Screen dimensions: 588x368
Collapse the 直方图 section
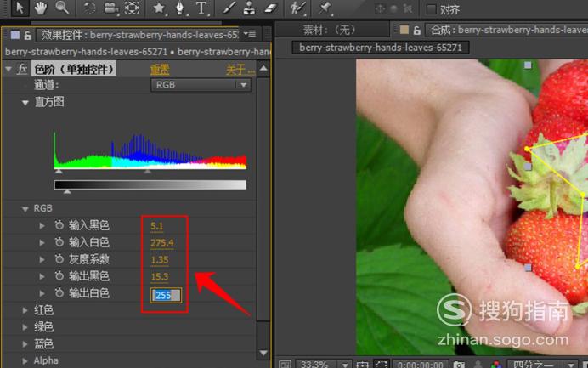(x=25, y=102)
